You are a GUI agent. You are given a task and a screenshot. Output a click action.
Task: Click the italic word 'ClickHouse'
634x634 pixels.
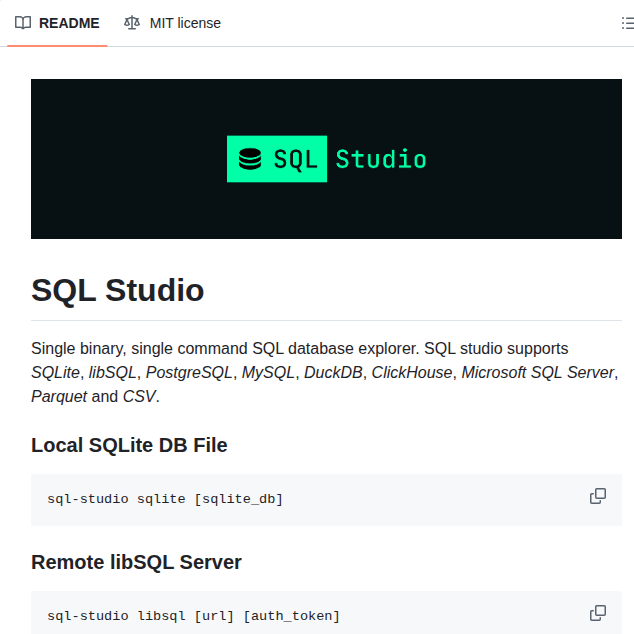pyautogui.click(x=412, y=373)
